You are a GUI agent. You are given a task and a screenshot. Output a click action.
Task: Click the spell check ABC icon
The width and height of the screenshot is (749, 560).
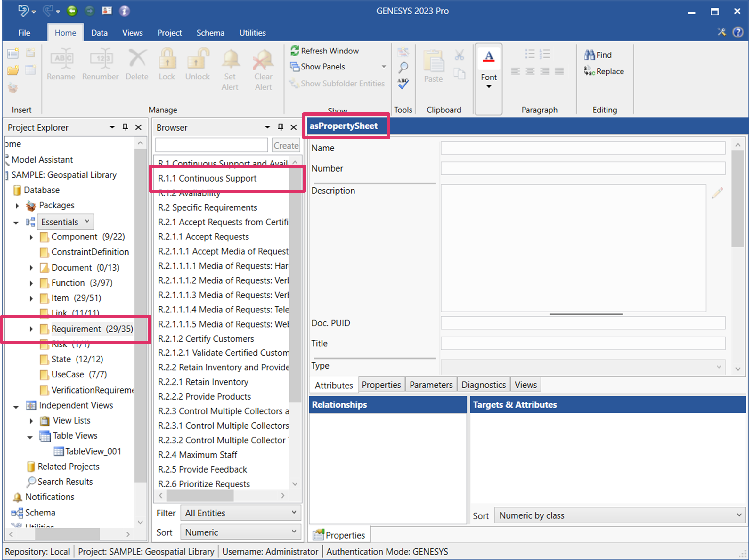[403, 83]
